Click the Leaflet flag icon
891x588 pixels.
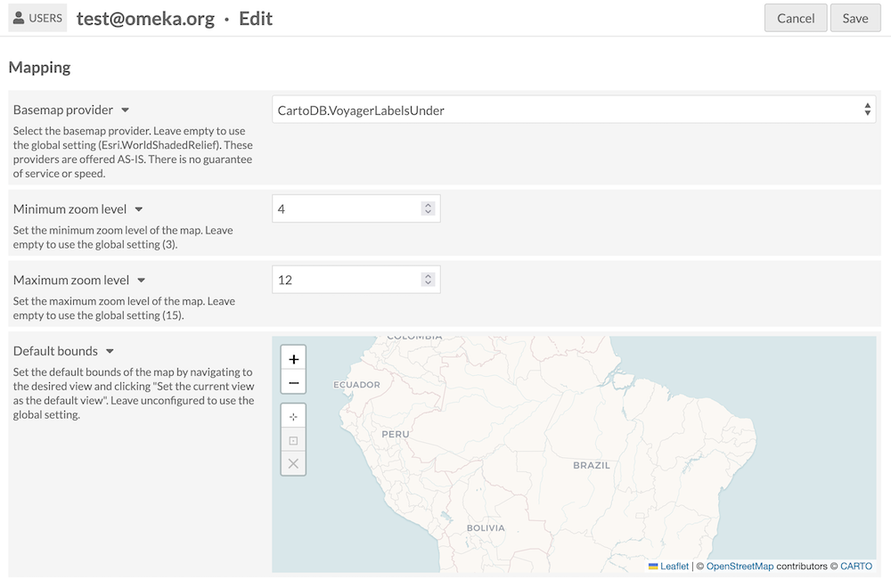pyautogui.click(x=653, y=567)
